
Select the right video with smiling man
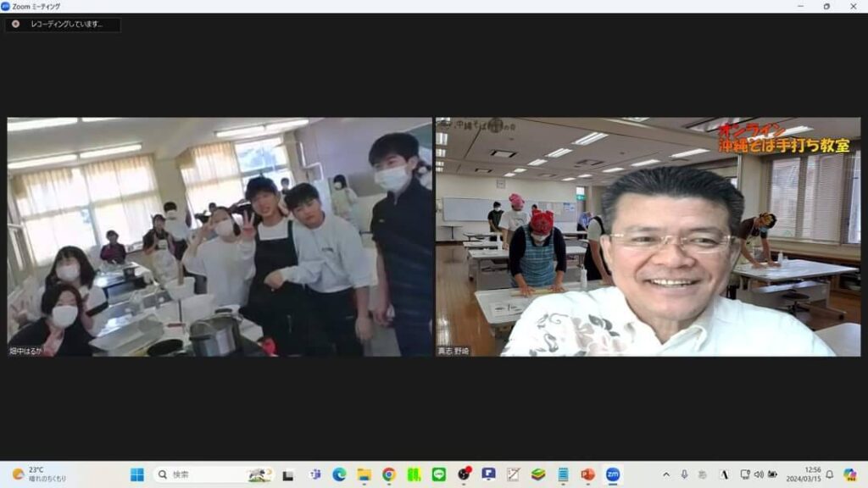tap(648, 236)
